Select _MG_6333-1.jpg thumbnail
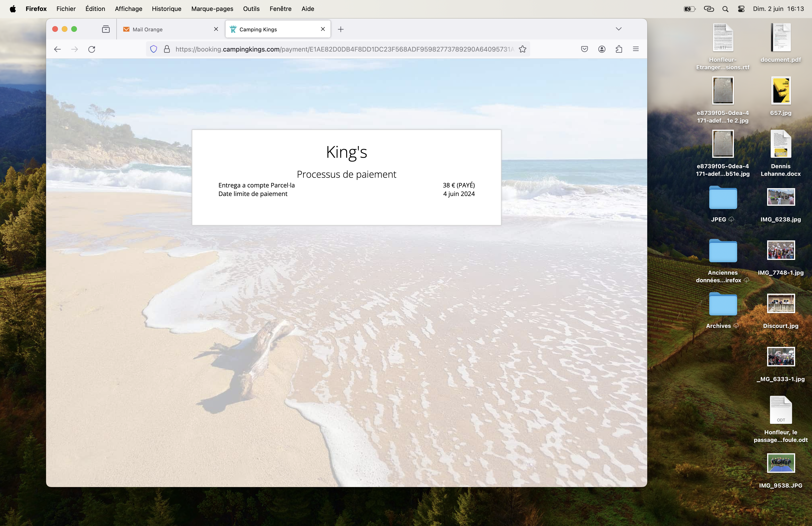The height and width of the screenshot is (526, 812). [x=781, y=364]
